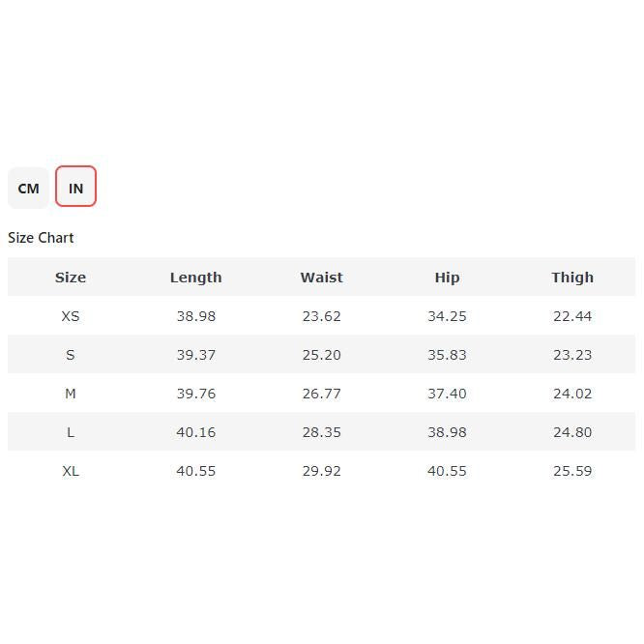The width and height of the screenshot is (644, 644).
Task: Click the Length column header
Action: 195,278
